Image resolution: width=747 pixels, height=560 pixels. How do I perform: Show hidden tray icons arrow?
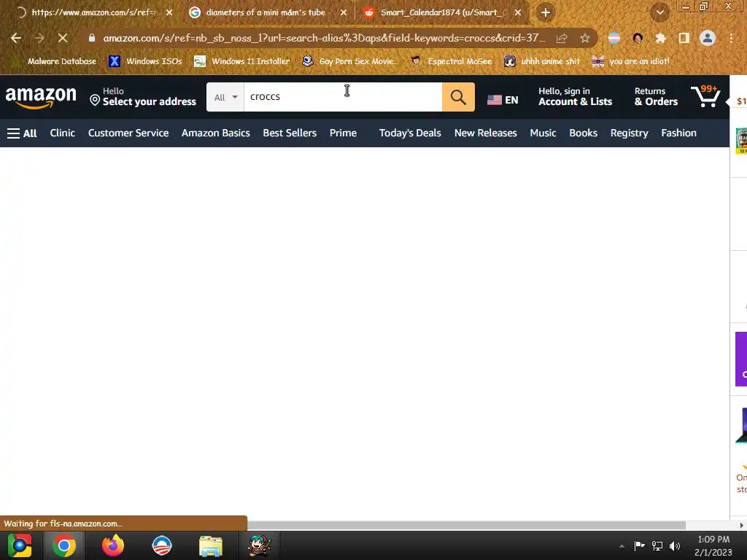coord(622,546)
